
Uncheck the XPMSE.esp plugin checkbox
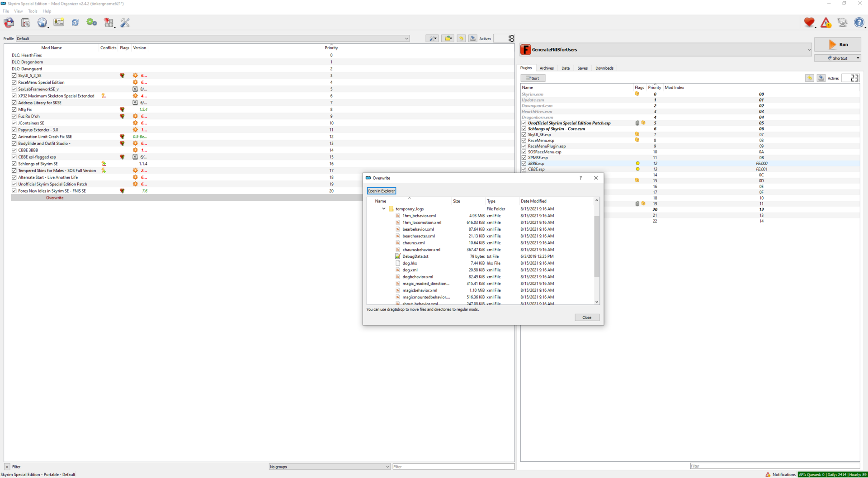524,158
